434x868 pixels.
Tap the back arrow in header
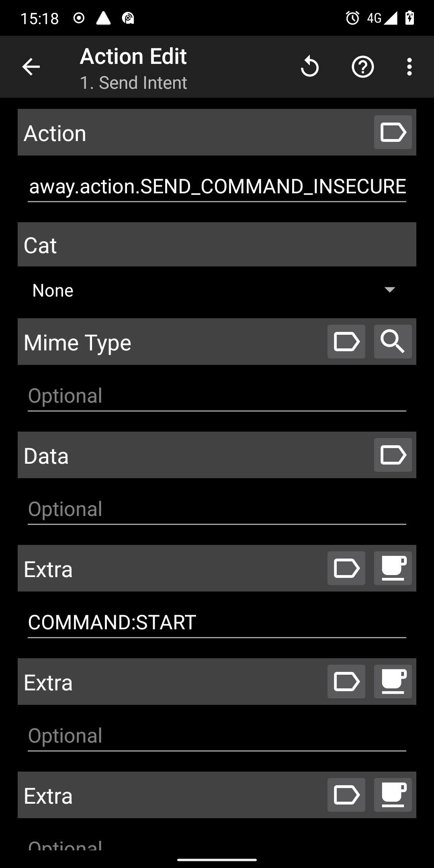pos(31,67)
